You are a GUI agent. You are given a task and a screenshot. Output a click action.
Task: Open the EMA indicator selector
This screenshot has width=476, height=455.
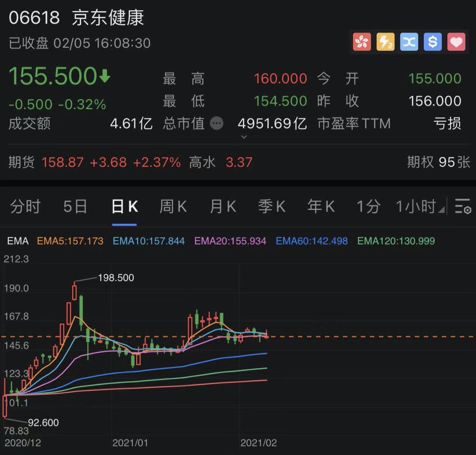(x=18, y=241)
